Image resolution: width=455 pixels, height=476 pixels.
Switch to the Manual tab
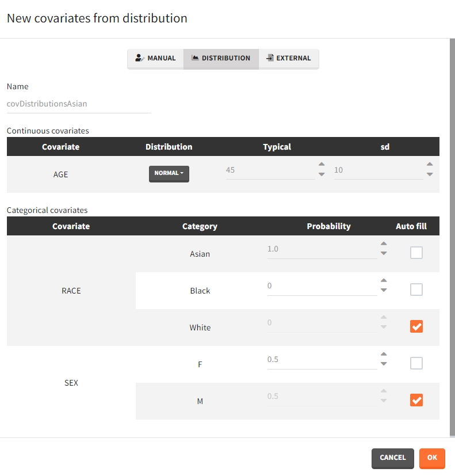155,59
